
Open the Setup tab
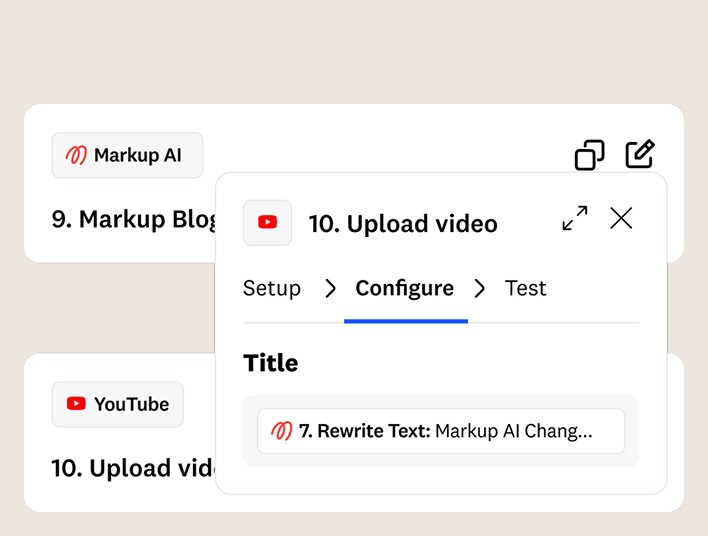pos(272,288)
